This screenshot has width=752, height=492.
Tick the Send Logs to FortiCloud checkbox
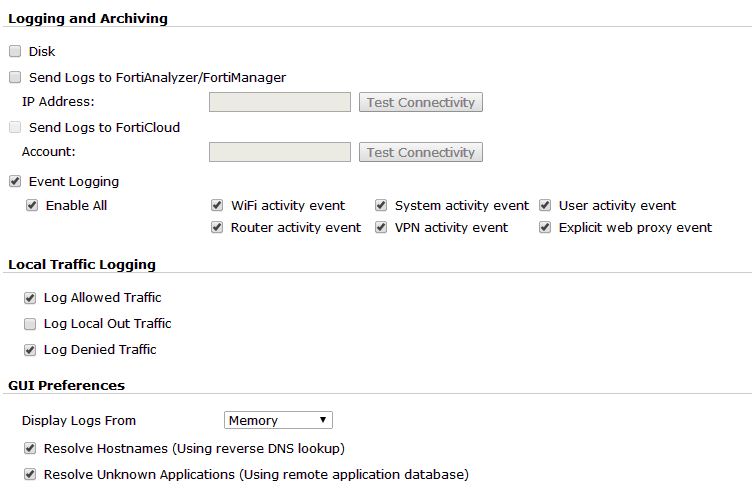tap(15, 127)
